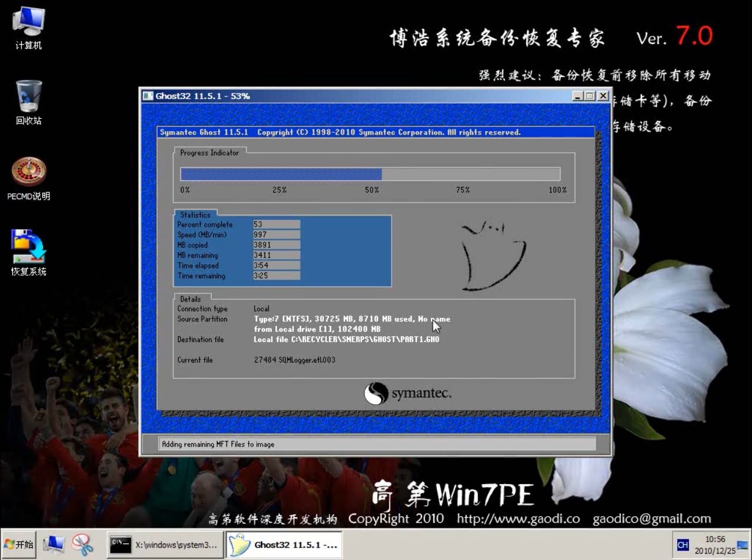Click the 开始 Start button
752x560 pixels.
19,545
